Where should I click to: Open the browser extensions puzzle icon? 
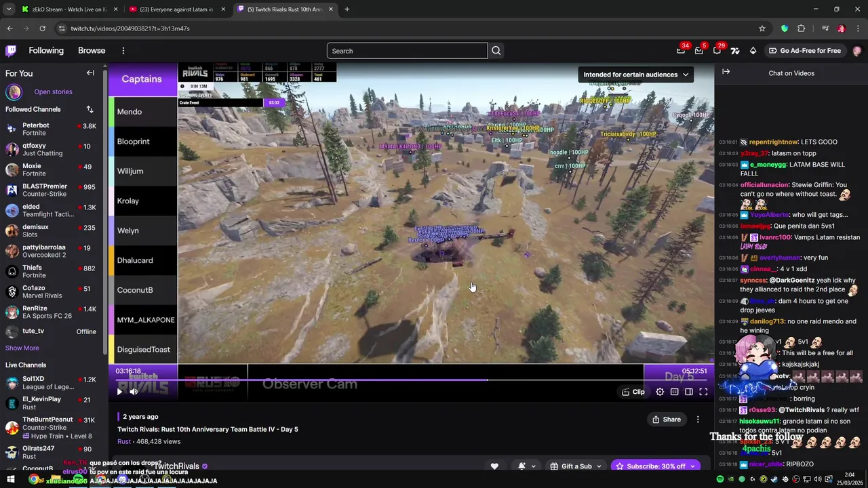coord(801,28)
